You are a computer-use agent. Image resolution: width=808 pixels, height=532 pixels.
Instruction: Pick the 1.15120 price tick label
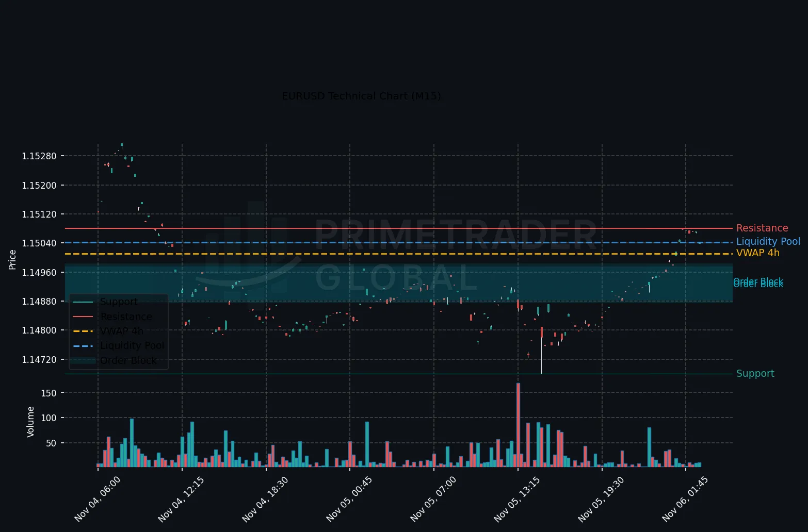click(39, 214)
